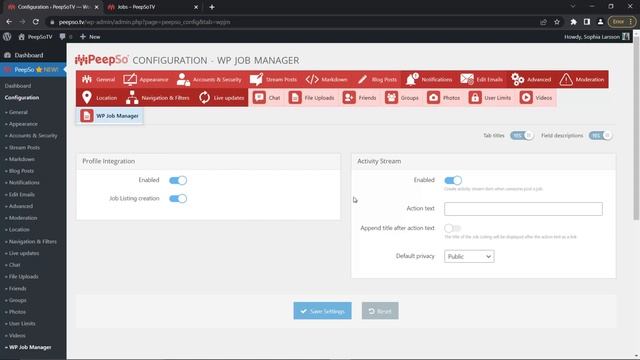Open Navigation & Filters sitemap icon
Image resolution: width=640 pixels, height=360 pixels.
(132, 98)
